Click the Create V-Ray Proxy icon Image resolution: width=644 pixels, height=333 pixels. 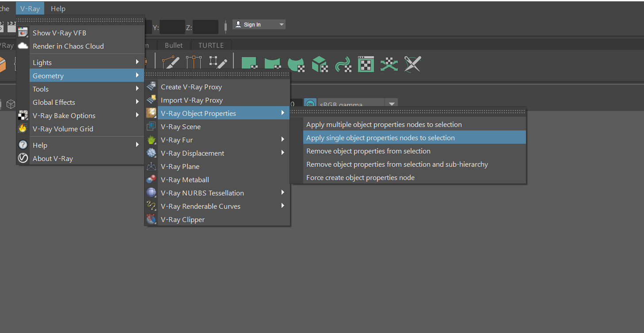[x=152, y=87]
